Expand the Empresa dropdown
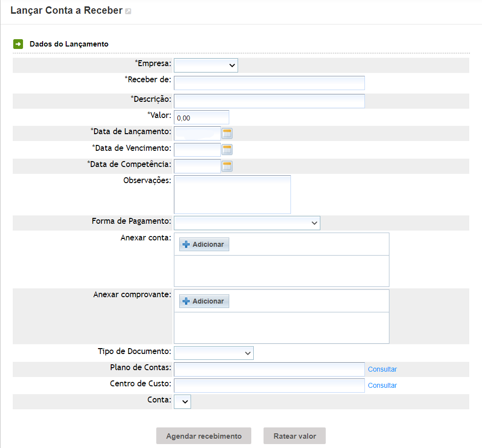 206,65
